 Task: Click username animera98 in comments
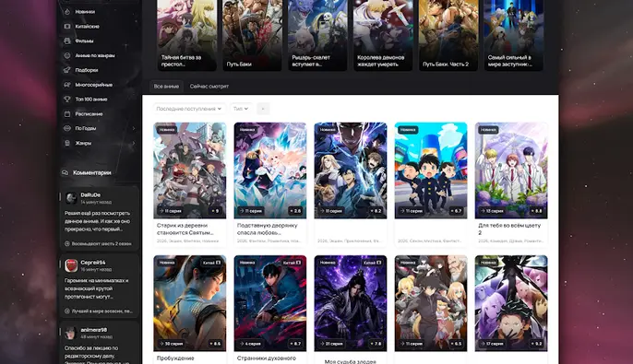point(94,330)
